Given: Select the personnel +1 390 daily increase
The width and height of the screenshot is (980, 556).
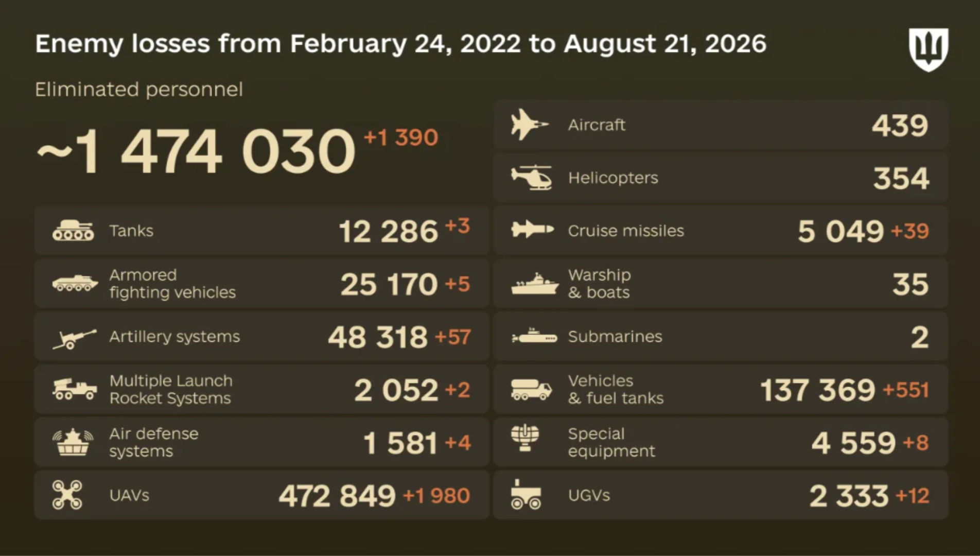Looking at the screenshot, I should pos(401,137).
